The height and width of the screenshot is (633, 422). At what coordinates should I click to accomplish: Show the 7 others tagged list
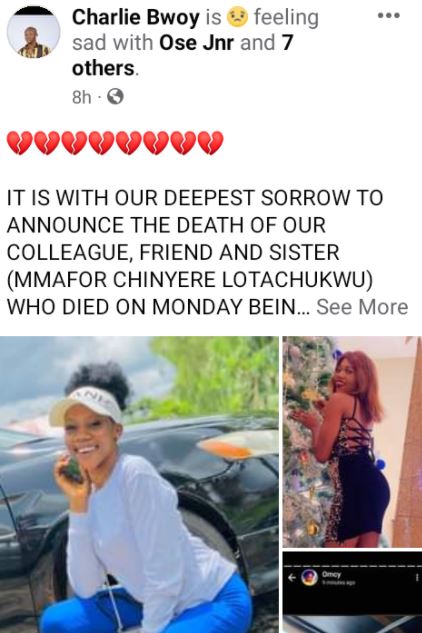point(182,55)
